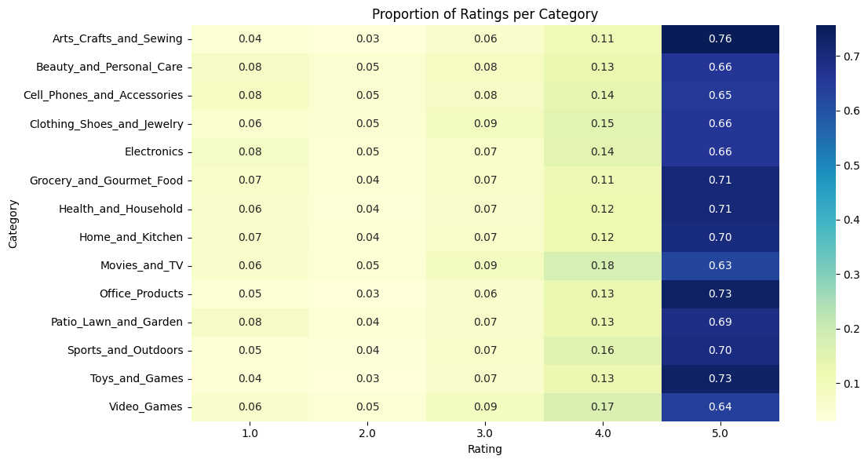Click the 0.4 tick label on colorbar
This screenshot has height=463, width=868.
pyautogui.click(x=852, y=221)
